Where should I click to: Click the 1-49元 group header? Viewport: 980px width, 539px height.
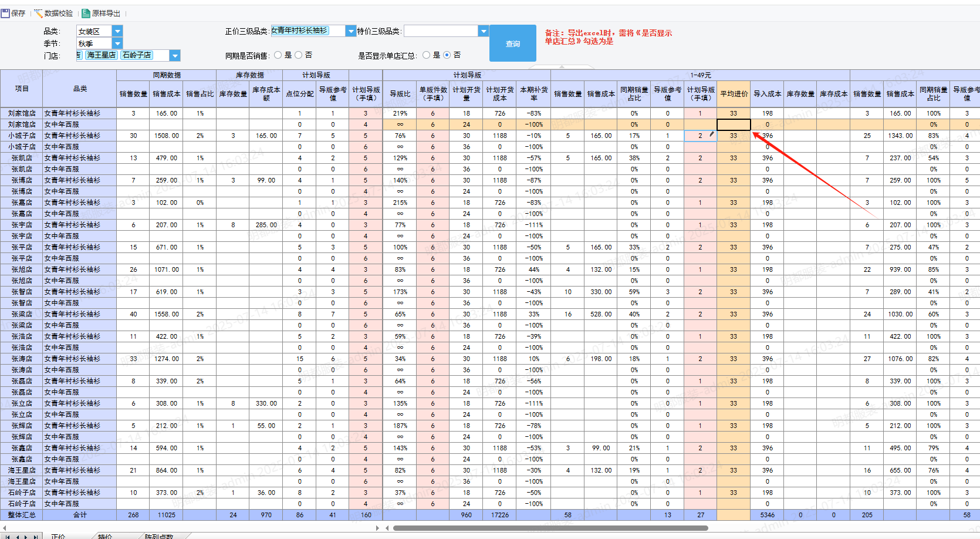700,75
